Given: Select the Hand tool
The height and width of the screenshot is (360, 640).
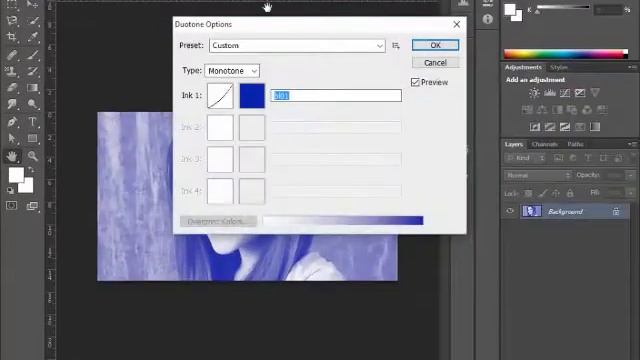Looking at the screenshot, I should pyautogui.click(x=11, y=156).
